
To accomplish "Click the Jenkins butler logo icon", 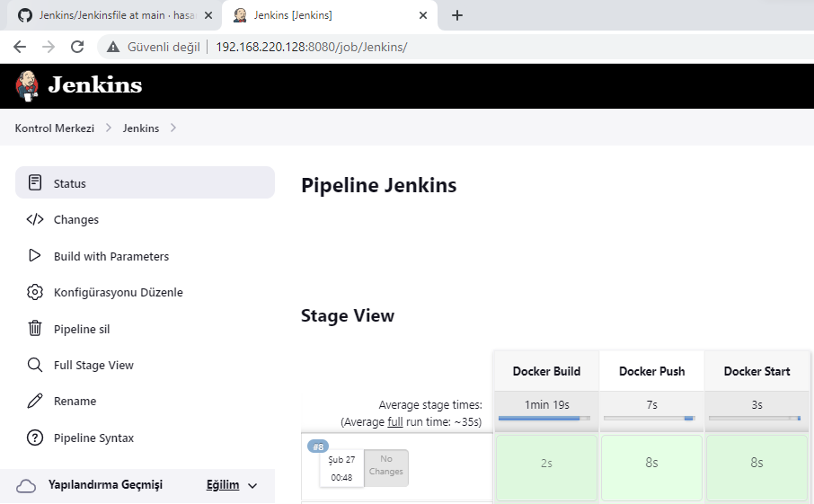I will [27, 85].
